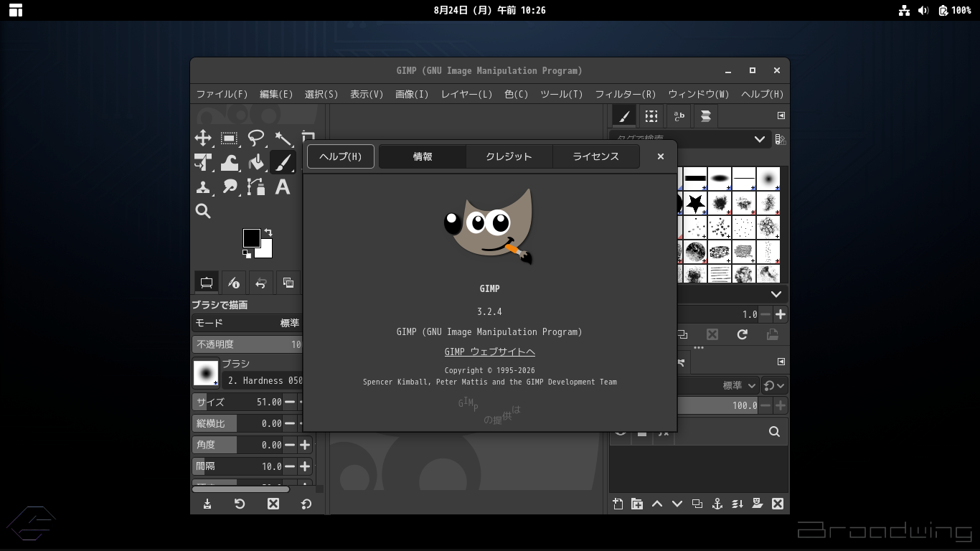Viewport: 980px width, 551px height.
Task: Select the Clone stamp tool
Action: click(203, 187)
